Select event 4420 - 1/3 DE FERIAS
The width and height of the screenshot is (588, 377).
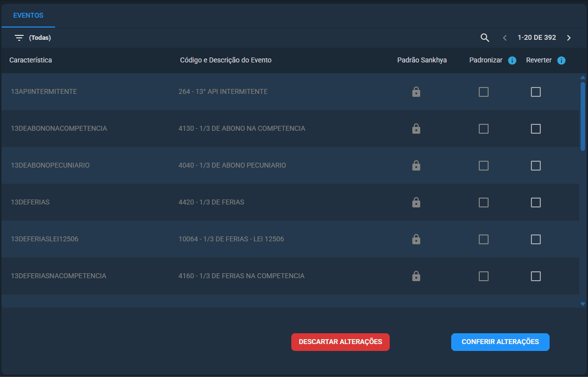[x=211, y=202]
